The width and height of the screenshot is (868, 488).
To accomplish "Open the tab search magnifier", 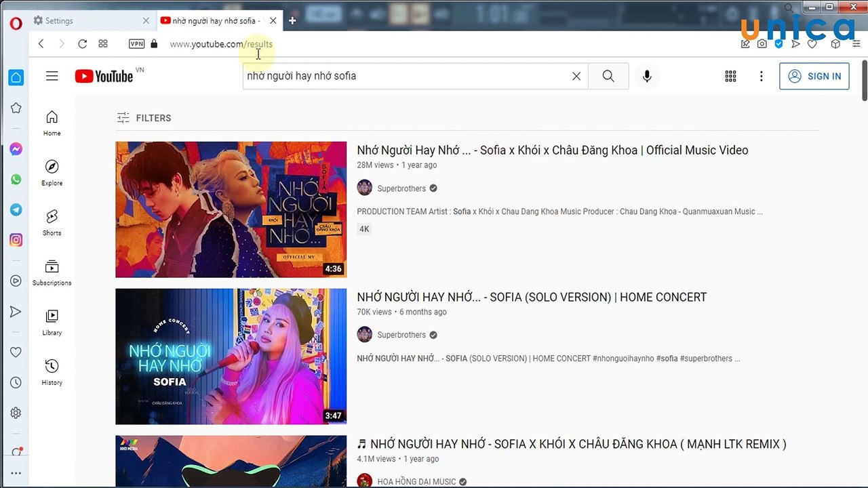I will pyautogui.click(x=789, y=8).
